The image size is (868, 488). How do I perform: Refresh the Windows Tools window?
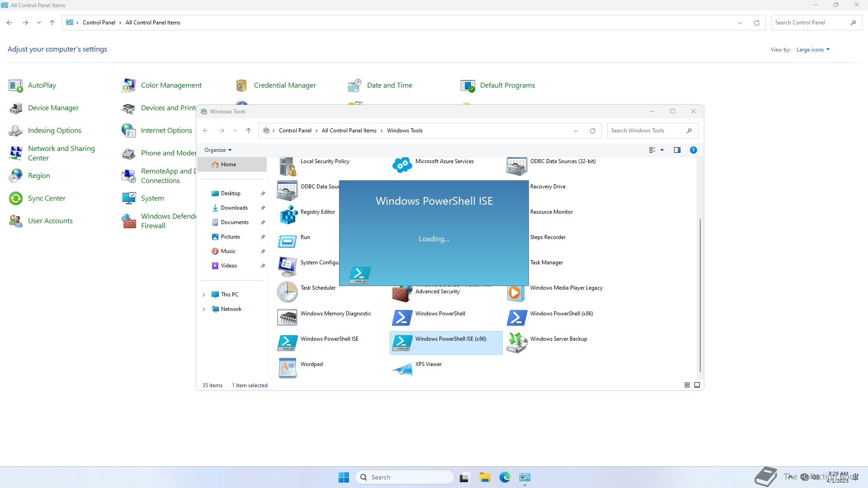click(592, 131)
